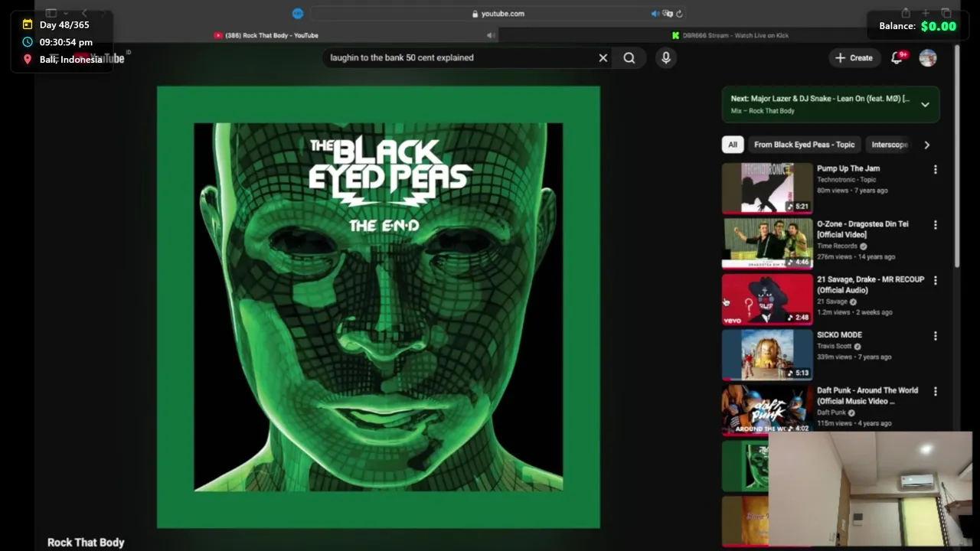Open the account avatar menu
Image resolution: width=980 pixels, height=551 pixels.
point(928,57)
